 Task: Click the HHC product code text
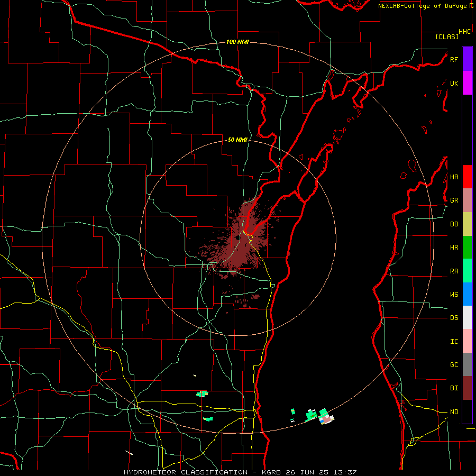pos(464,32)
